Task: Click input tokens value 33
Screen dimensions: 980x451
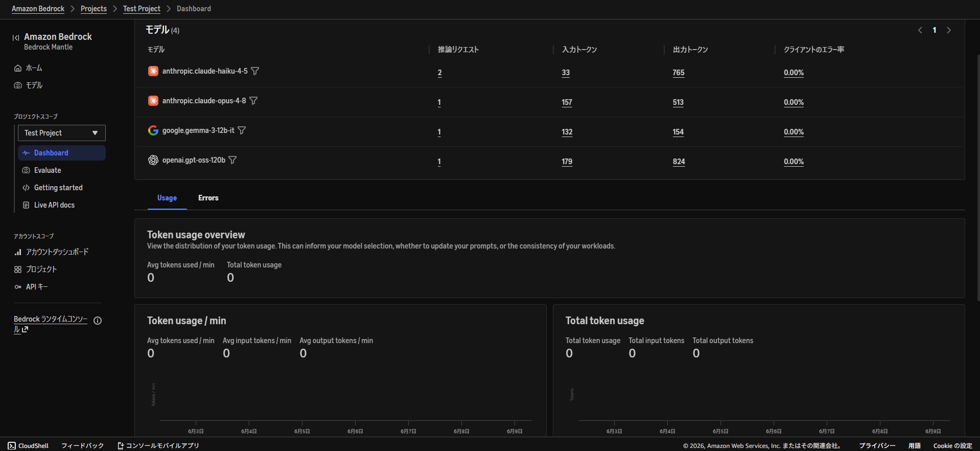Action: click(x=566, y=73)
